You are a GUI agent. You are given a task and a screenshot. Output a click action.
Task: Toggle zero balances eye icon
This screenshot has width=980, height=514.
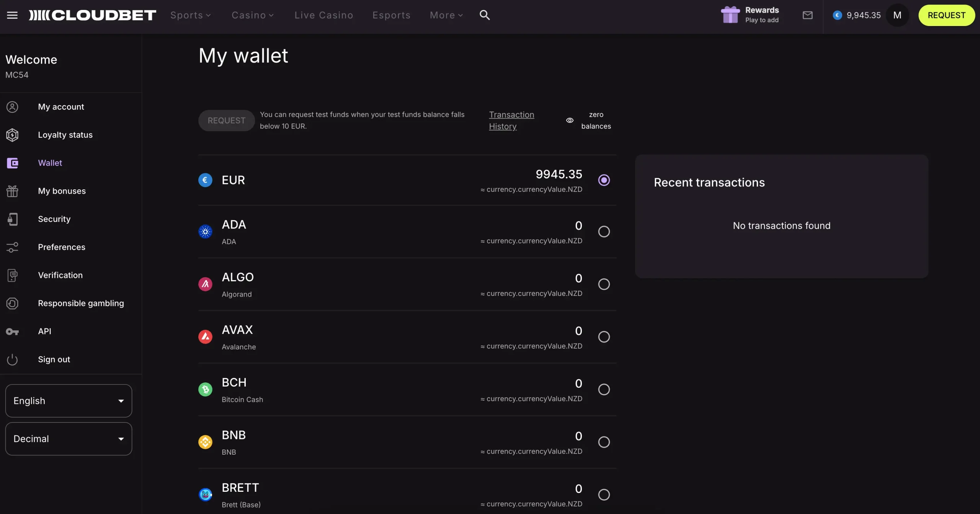coord(570,120)
